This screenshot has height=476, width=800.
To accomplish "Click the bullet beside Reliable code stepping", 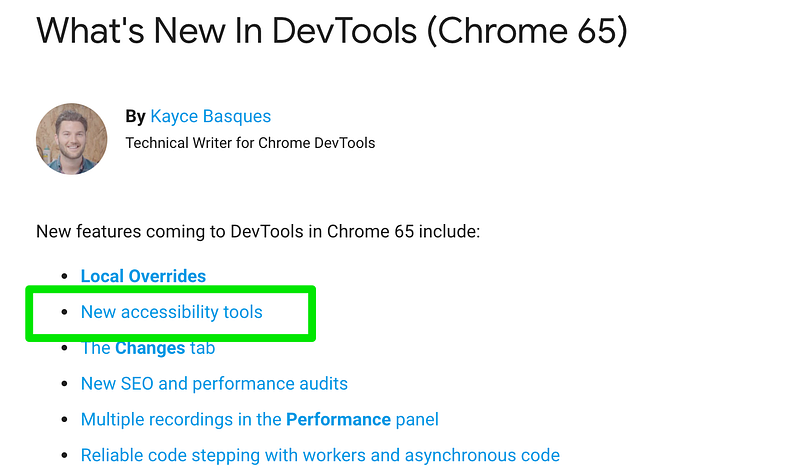I will [64, 456].
